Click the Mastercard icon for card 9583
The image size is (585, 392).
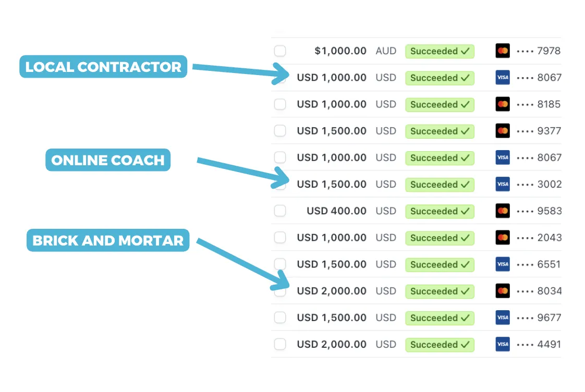503,211
